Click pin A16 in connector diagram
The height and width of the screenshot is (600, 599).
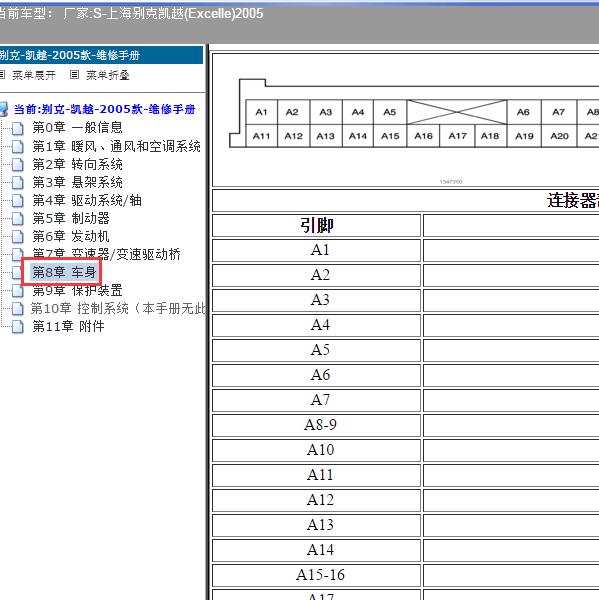pyautogui.click(x=423, y=136)
